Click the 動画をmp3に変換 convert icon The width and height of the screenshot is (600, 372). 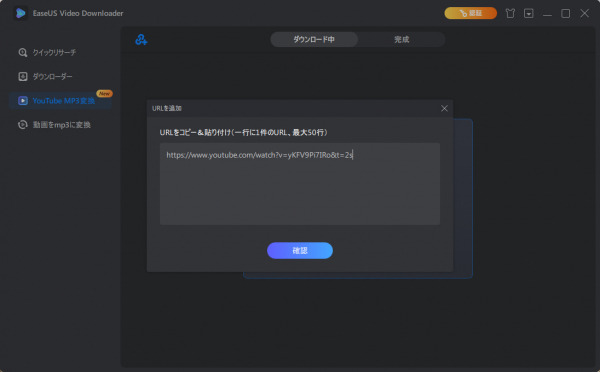23,125
